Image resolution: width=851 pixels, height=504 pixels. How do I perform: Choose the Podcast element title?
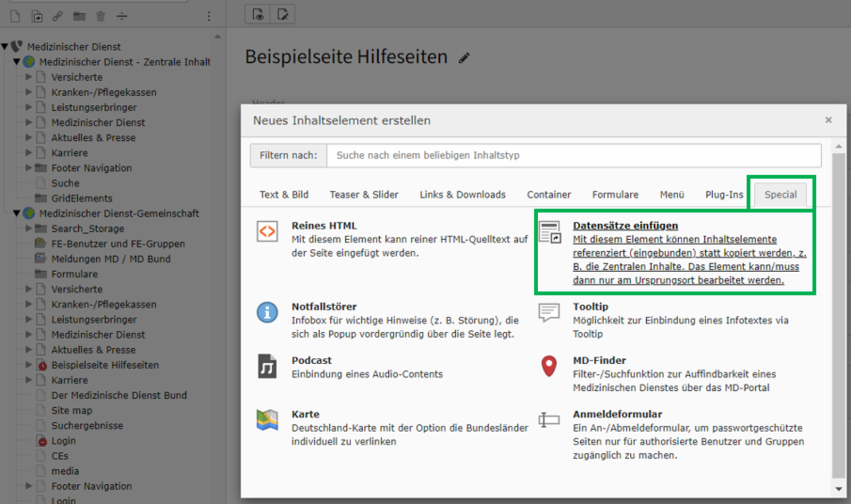(x=312, y=360)
